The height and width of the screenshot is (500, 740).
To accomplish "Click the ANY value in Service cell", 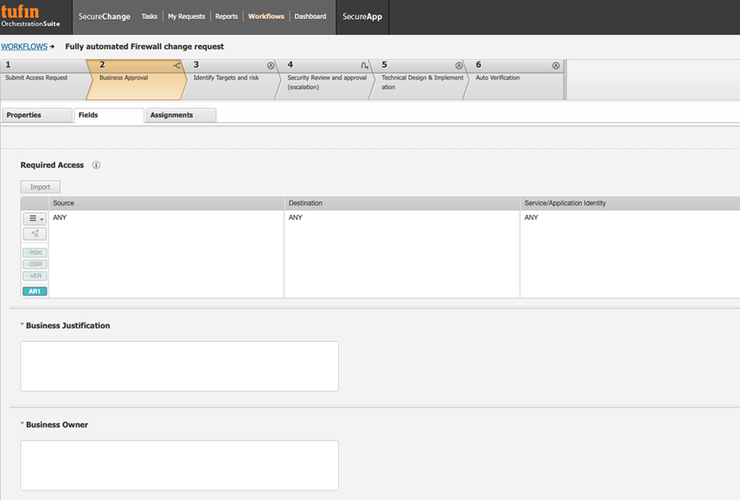I will click(x=531, y=218).
